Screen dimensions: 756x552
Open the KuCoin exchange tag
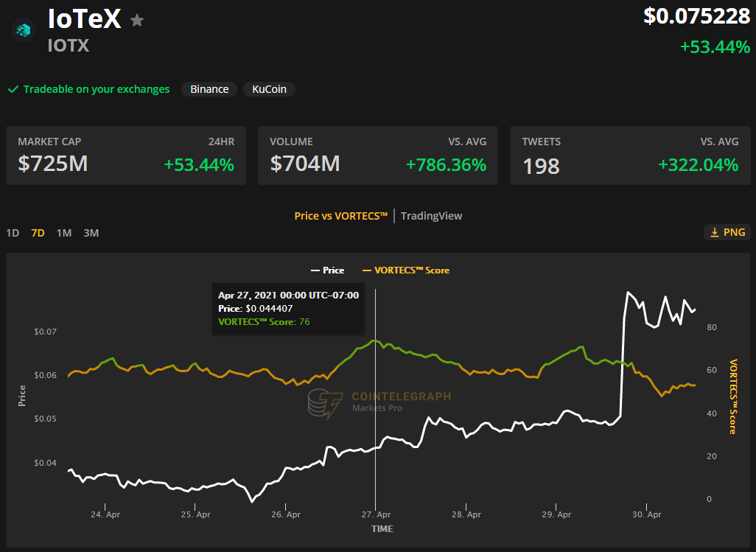269,89
